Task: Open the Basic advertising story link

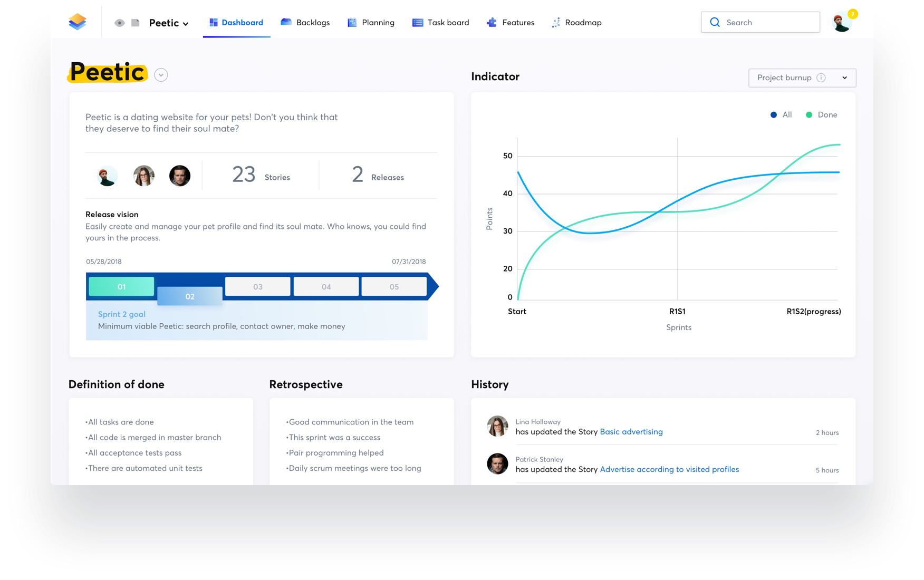Action: coord(631,431)
